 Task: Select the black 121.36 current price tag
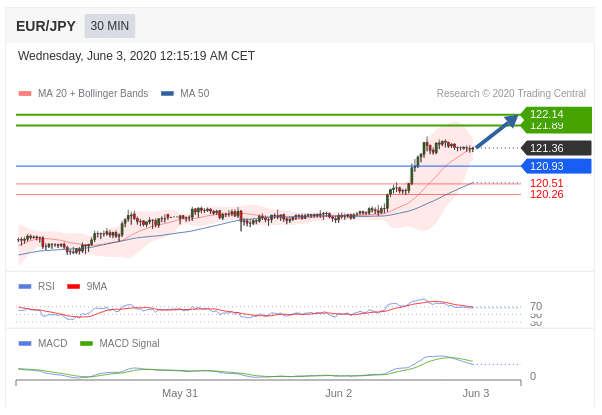pos(553,148)
